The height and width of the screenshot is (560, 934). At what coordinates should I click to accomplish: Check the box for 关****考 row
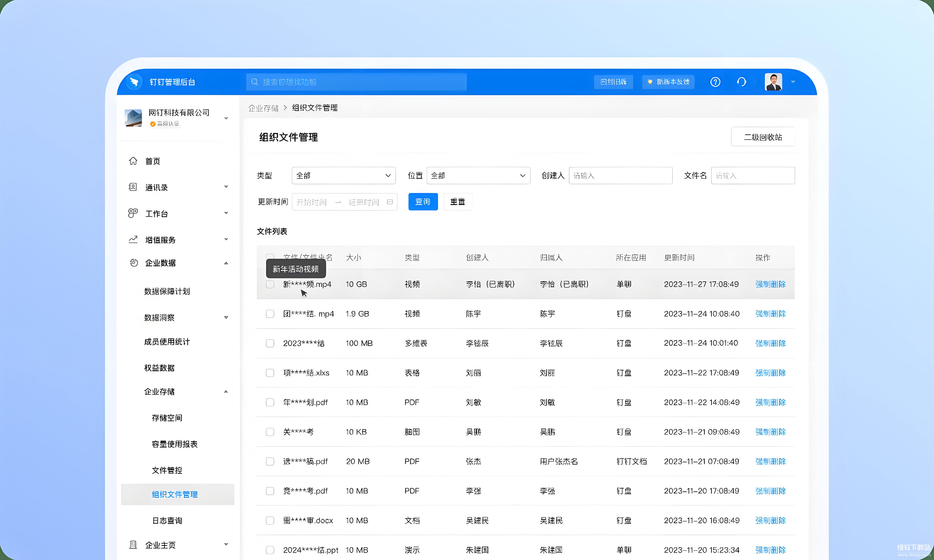pos(270,432)
